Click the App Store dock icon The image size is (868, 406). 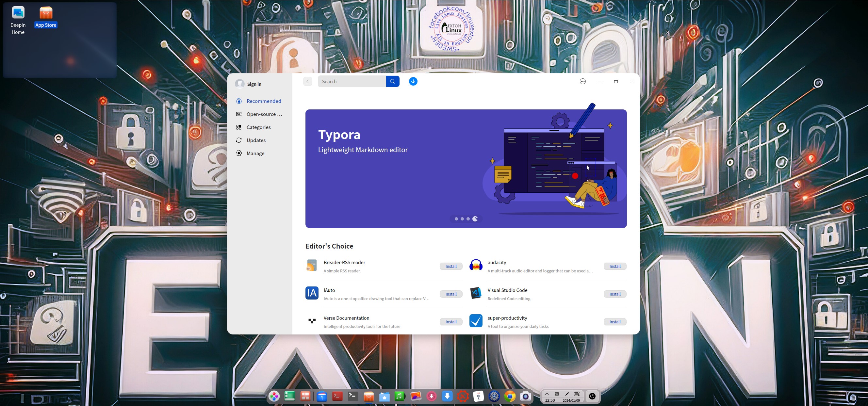point(368,396)
